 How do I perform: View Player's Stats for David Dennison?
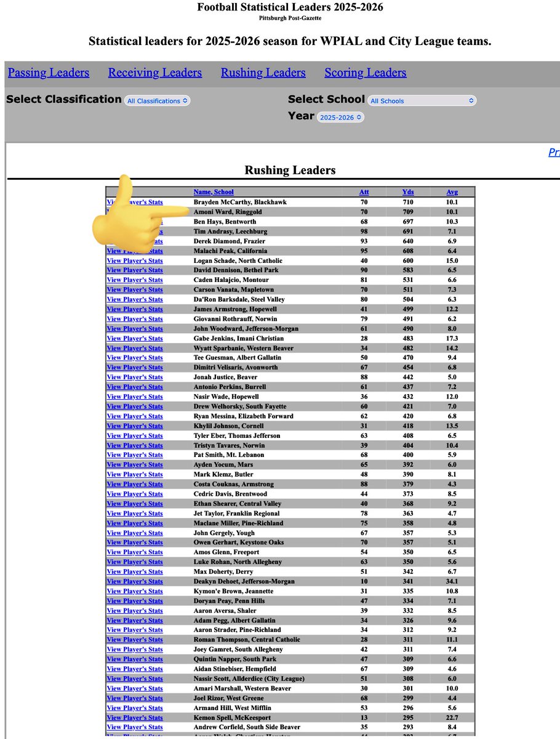pyautogui.click(x=135, y=270)
